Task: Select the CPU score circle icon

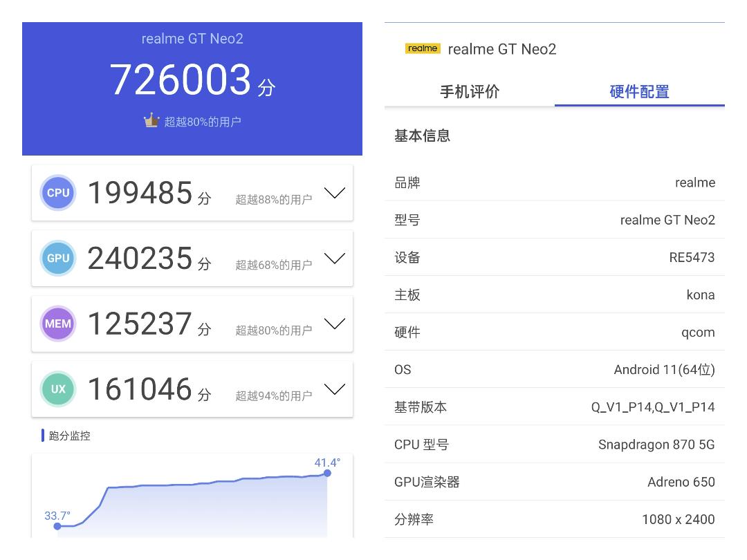Action: (x=57, y=193)
